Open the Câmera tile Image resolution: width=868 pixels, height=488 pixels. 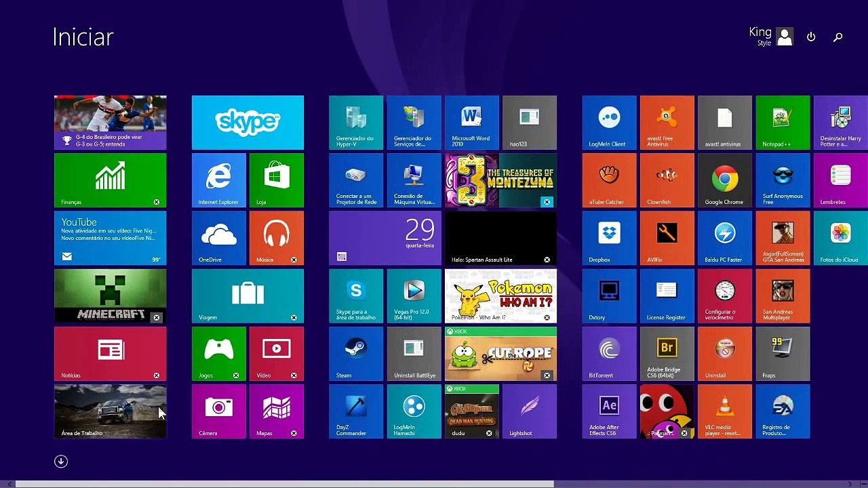219,411
